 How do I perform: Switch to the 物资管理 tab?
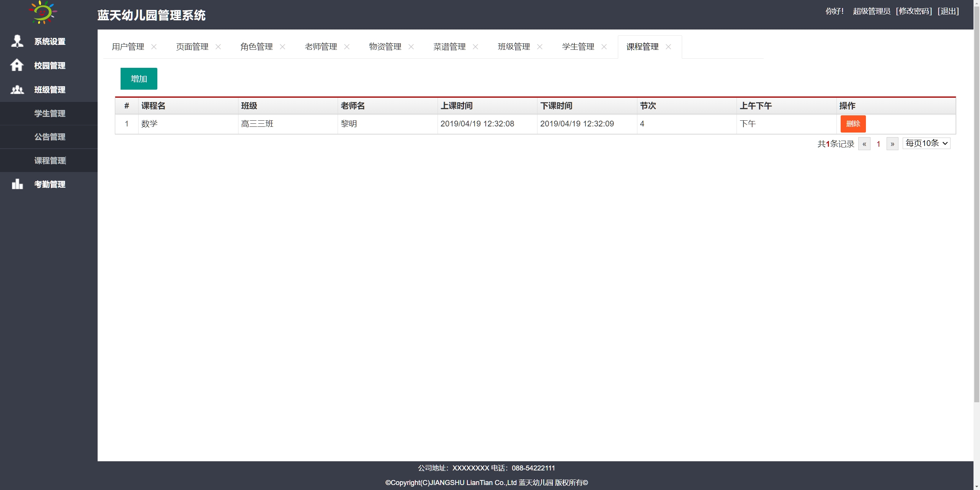coord(385,47)
